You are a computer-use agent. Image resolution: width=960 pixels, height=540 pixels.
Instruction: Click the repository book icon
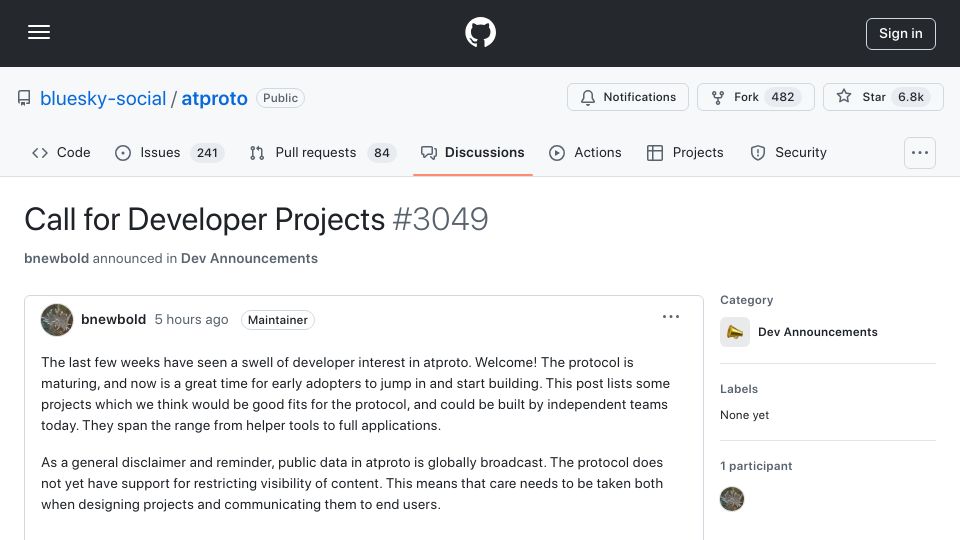click(24, 98)
